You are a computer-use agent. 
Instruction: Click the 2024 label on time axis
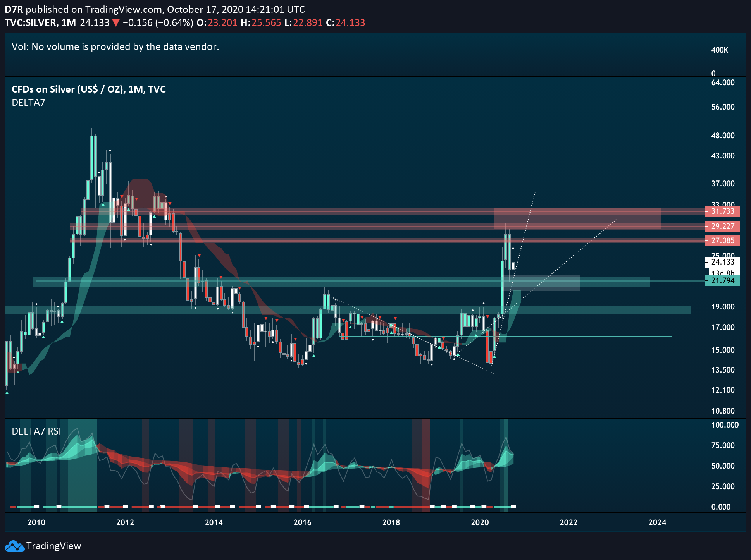pos(657,522)
